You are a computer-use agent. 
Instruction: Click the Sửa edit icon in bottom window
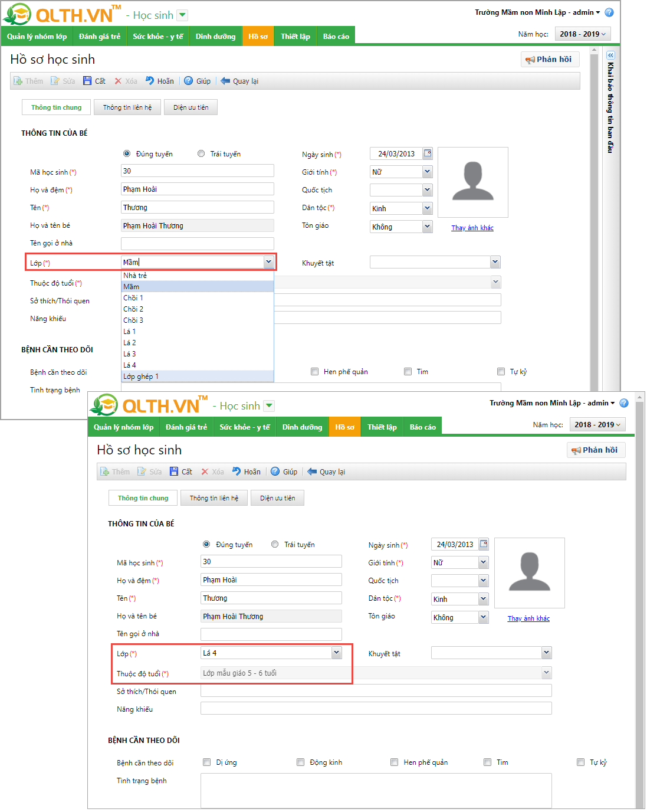(142, 472)
